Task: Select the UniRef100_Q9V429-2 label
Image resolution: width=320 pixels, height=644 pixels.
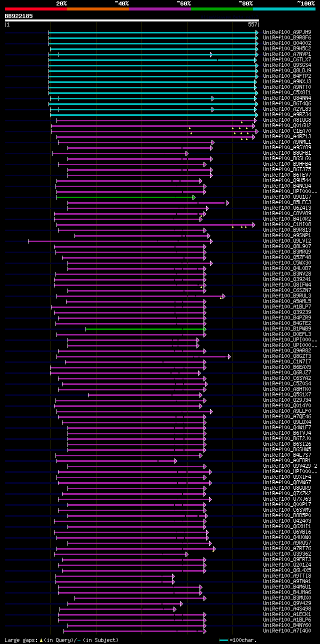Action: click(290, 466)
